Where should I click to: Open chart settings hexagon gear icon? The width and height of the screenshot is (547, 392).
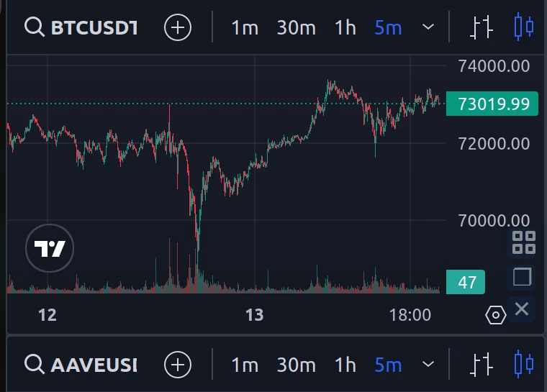(x=496, y=315)
